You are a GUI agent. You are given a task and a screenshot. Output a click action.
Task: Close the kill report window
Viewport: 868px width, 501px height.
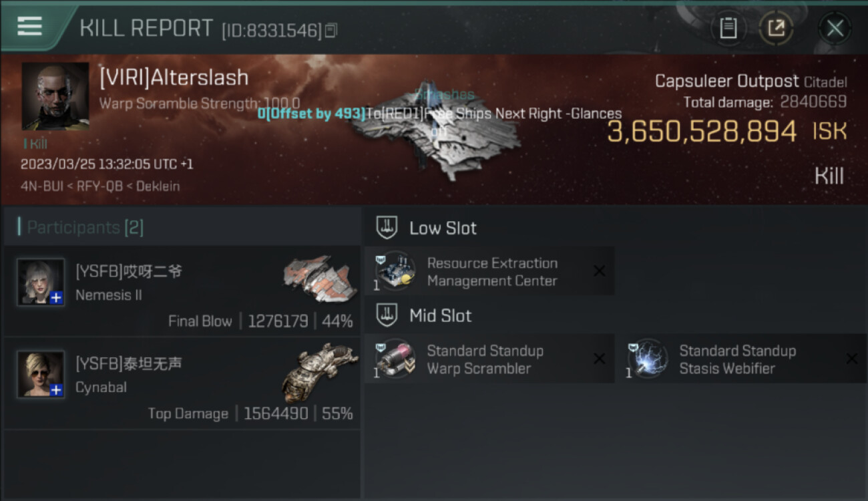(835, 28)
